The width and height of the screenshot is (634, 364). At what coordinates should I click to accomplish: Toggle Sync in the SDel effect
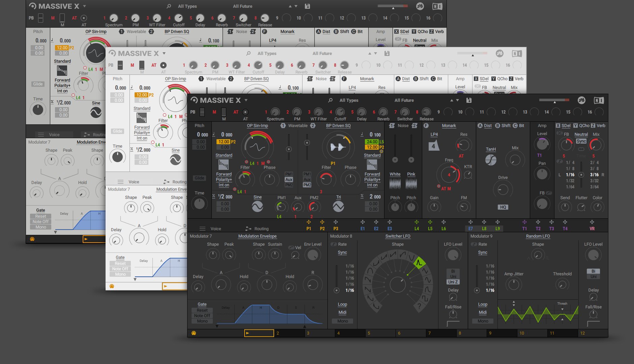pos(581,141)
